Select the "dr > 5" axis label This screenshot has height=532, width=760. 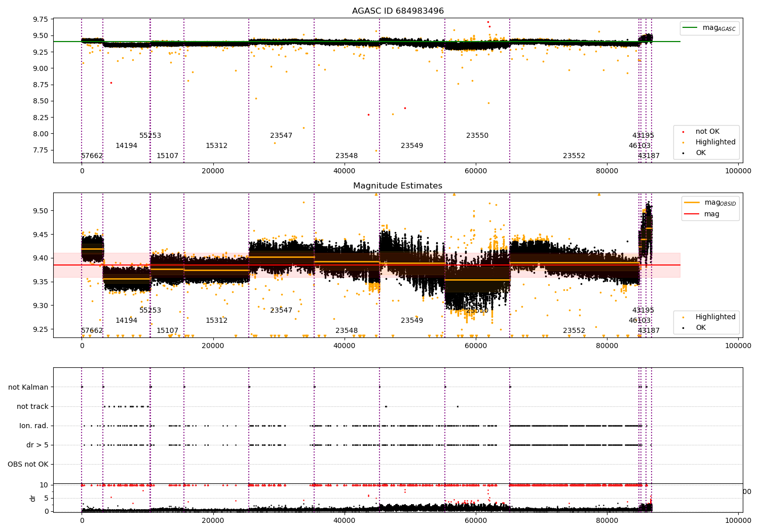pyautogui.click(x=37, y=445)
